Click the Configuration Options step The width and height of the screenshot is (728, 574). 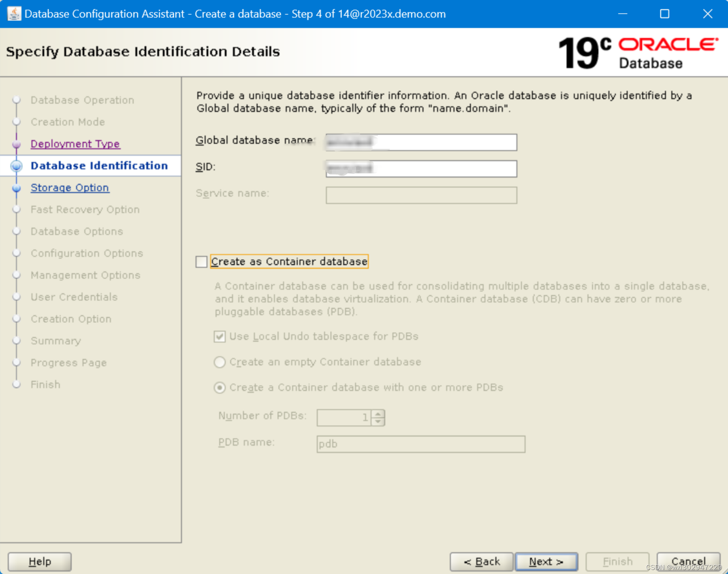click(x=87, y=253)
